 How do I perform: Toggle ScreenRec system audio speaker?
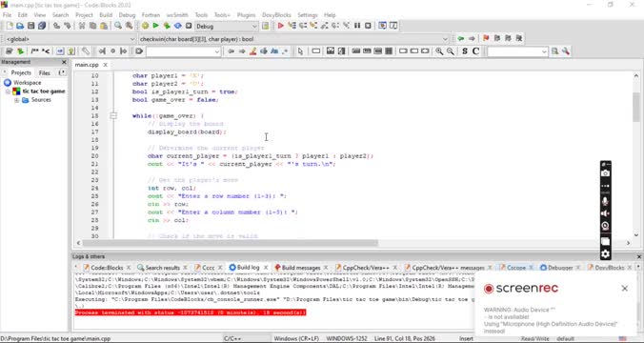605,213
